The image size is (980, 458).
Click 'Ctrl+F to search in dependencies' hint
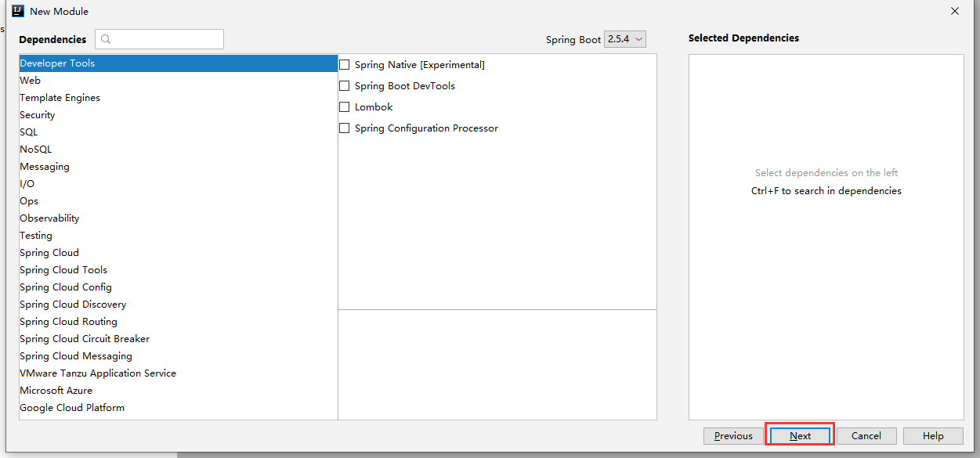(826, 191)
